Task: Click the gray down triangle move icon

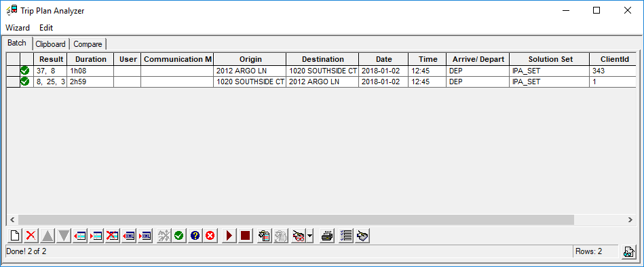Action: click(64, 236)
